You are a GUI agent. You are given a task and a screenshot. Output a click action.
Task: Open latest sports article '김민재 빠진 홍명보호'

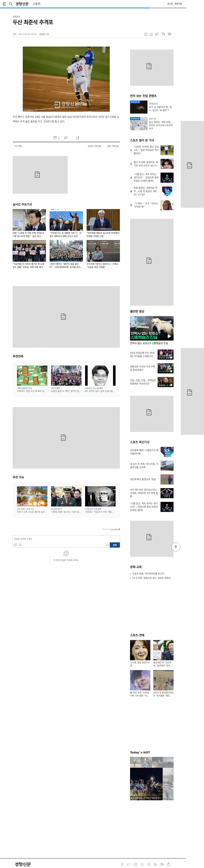[152, 479]
